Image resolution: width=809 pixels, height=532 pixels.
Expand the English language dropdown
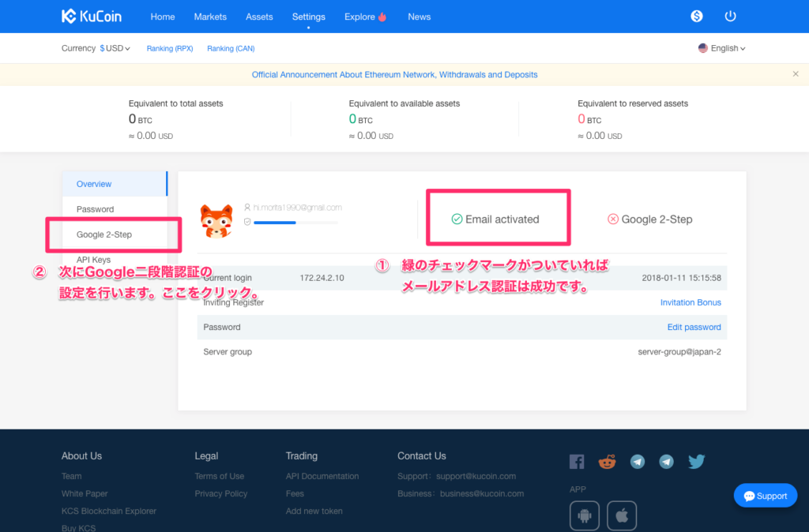pos(728,48)
